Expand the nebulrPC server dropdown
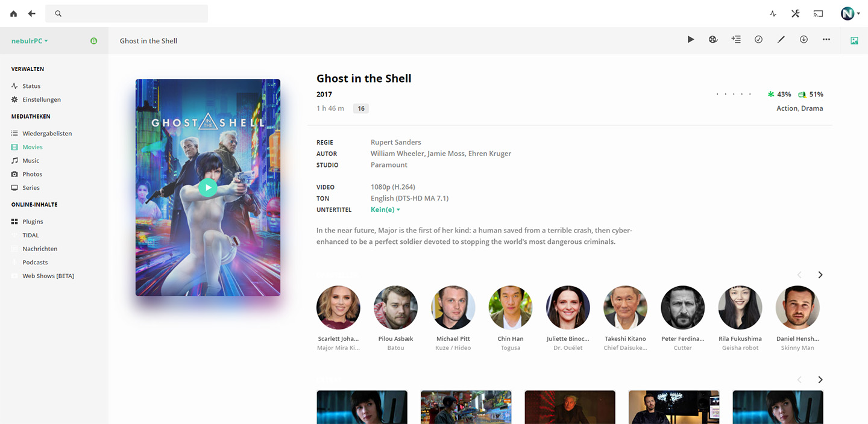The image size is (868, 424). (30, 41)
